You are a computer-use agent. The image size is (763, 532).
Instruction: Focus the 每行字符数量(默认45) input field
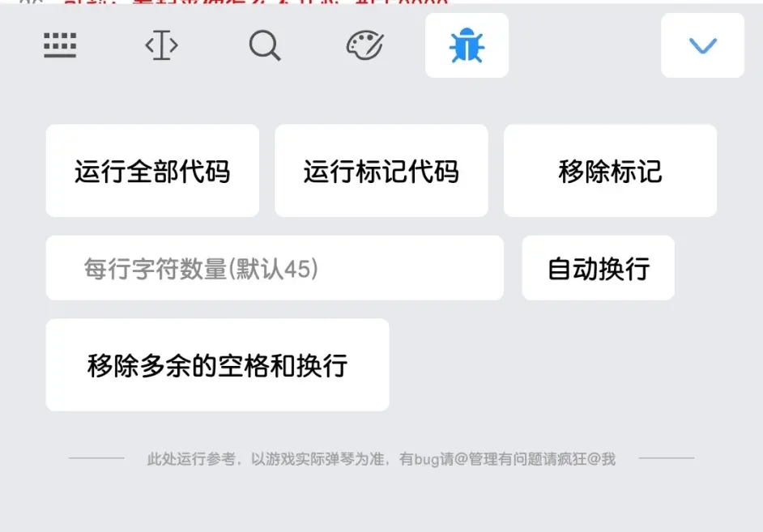275,268
